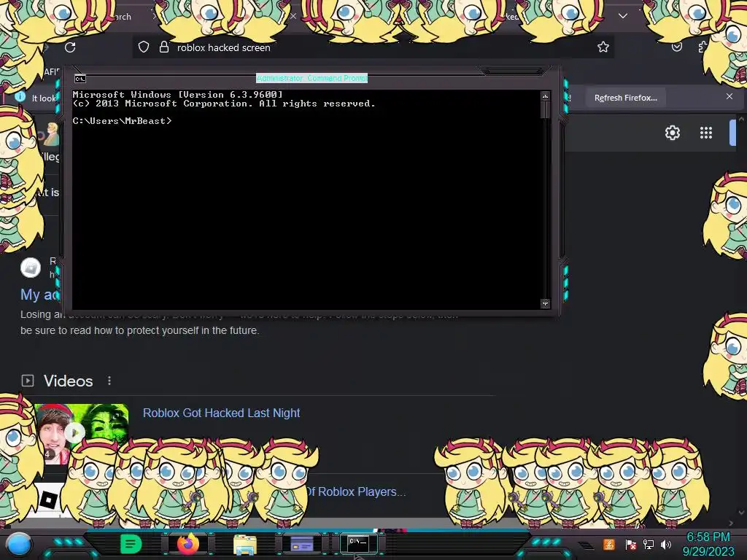Open the network tray icon
747x560 pixels.
(649, 544)
